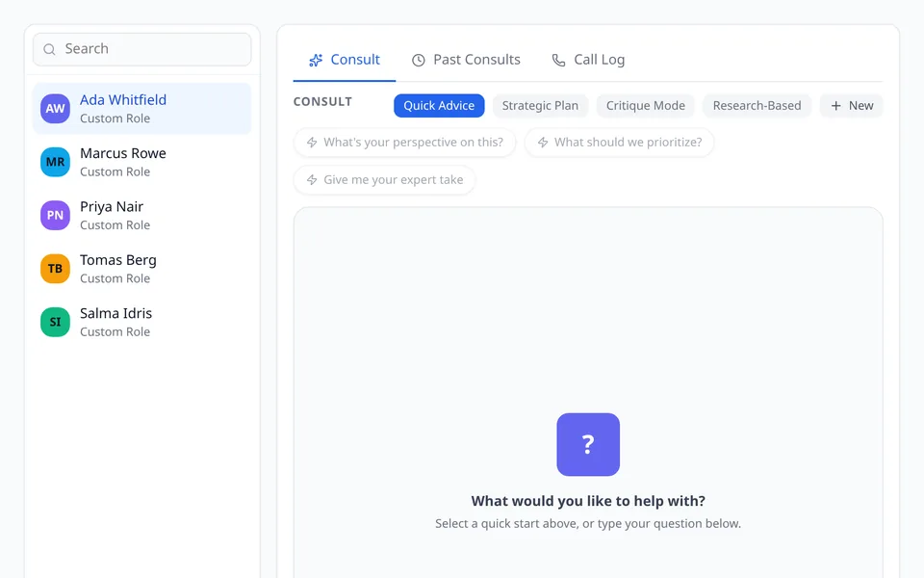Click "What would you like to help with?" heading
Screen dimensions: 924x578
588,501
